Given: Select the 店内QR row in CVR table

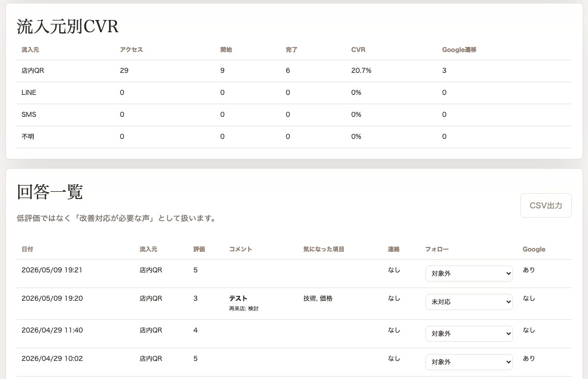Looking at the screenshot, I should [x=294, y=71].
